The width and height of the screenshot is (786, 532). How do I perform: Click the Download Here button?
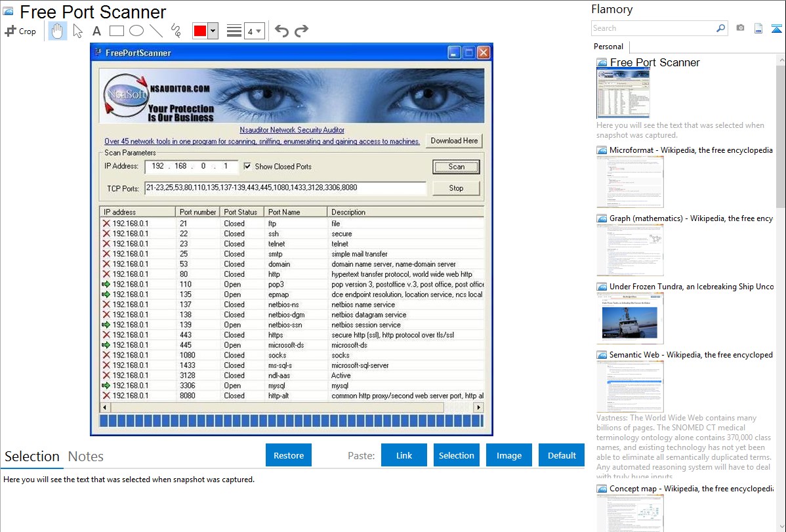click(454, 141)
